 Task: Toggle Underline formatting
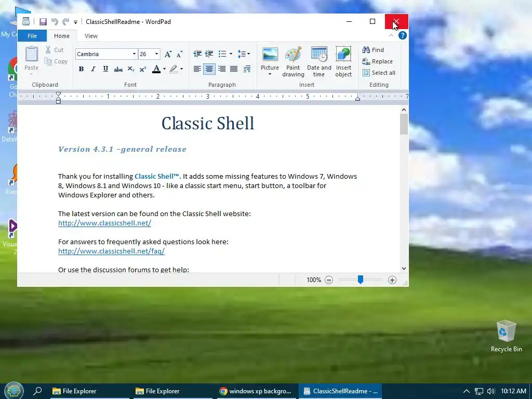coord(105,69)
